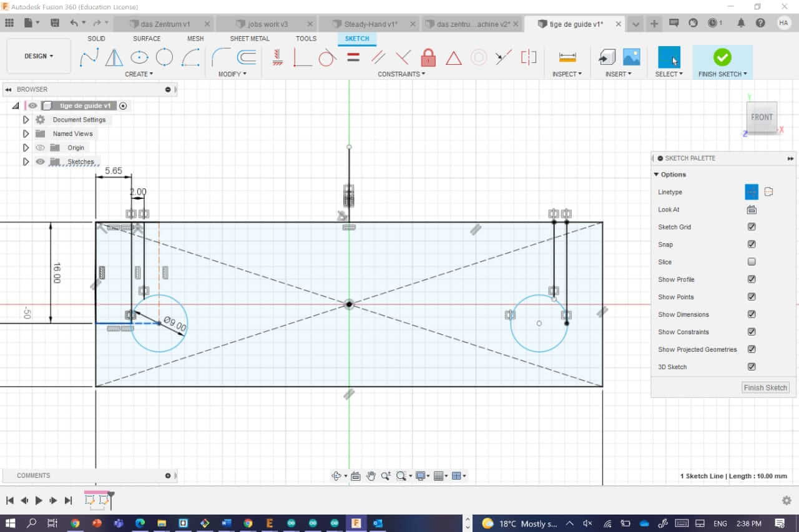The width and height of the screenshot is (799, 532).
Task: Activate the Fillet tool in Modify
Action: [222, 57]
